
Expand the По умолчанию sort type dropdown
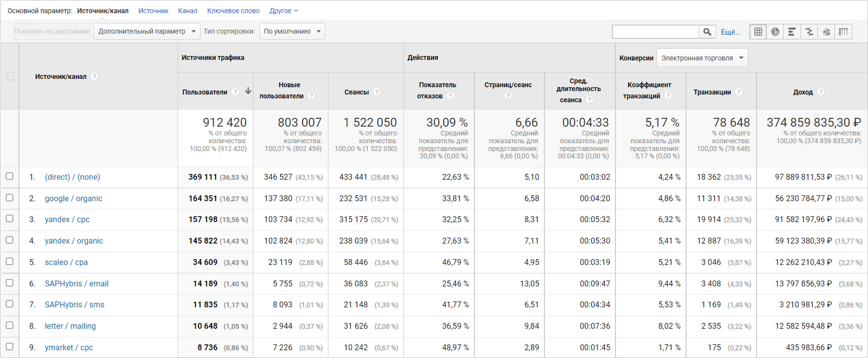292,31
